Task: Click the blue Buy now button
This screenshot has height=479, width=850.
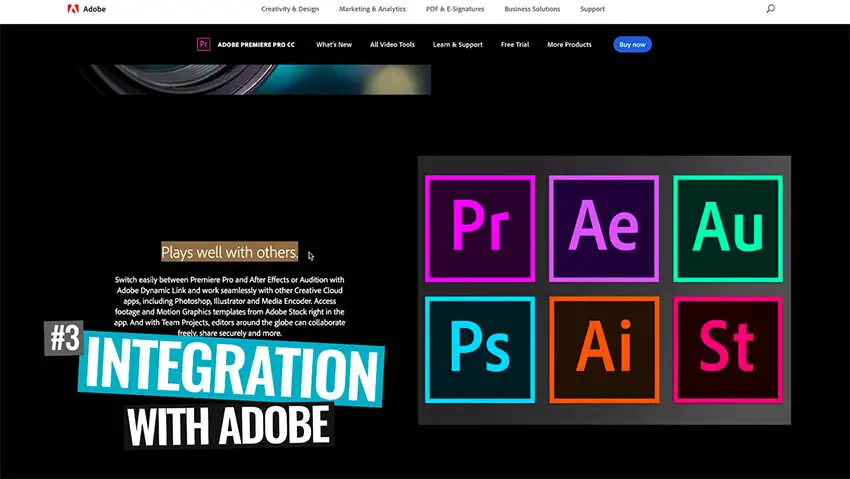Action: click(632, 44)
